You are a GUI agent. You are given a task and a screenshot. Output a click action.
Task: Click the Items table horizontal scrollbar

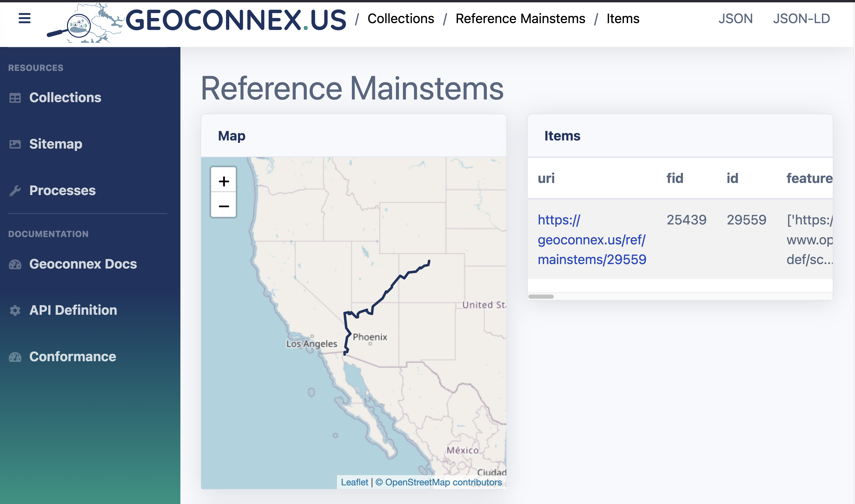tap(541, 296)
